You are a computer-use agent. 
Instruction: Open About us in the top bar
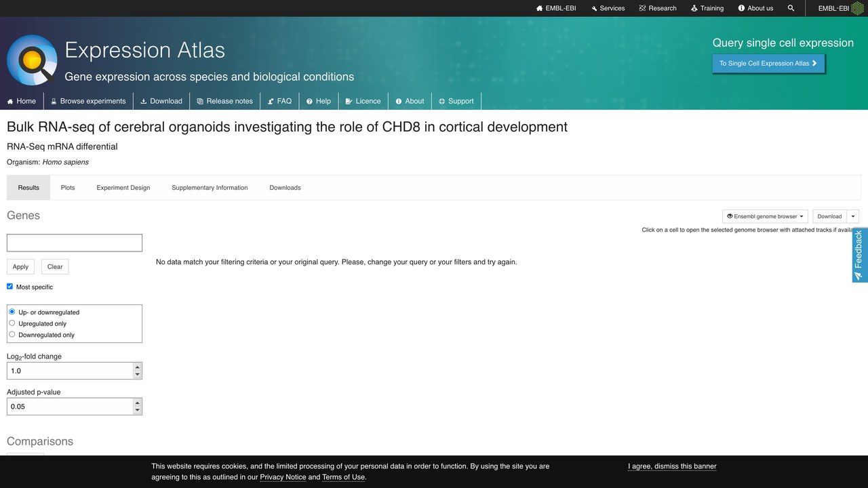[x=755, y=8]
